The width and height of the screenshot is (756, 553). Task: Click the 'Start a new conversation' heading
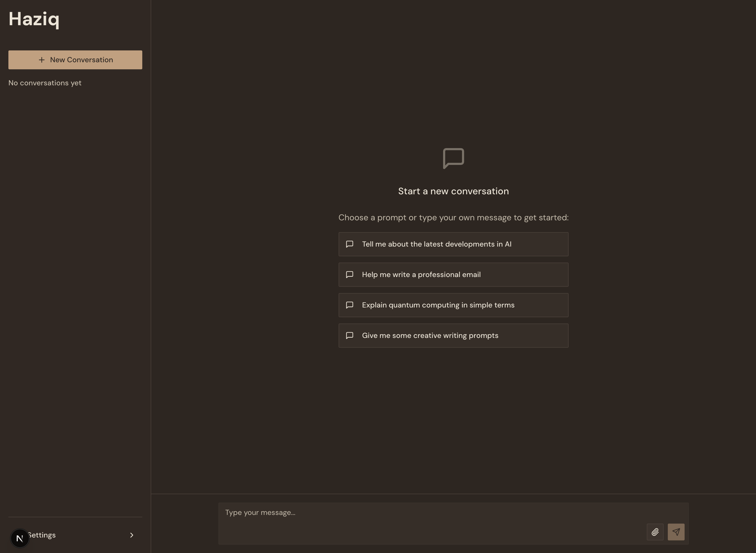coord(453,191)
